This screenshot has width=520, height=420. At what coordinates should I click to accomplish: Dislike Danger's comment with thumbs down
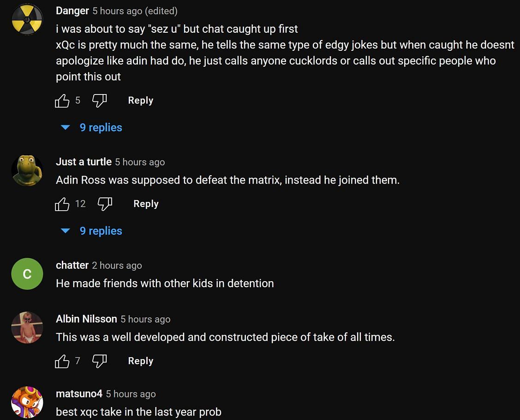click(x=100, y=101)
